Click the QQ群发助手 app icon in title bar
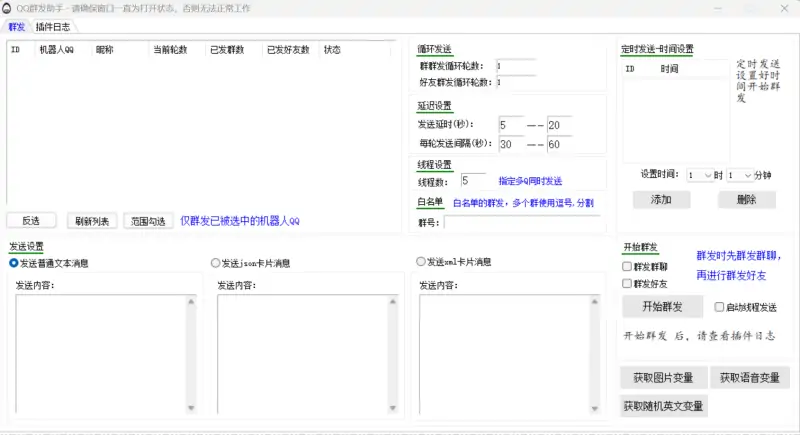 point(8,7)
